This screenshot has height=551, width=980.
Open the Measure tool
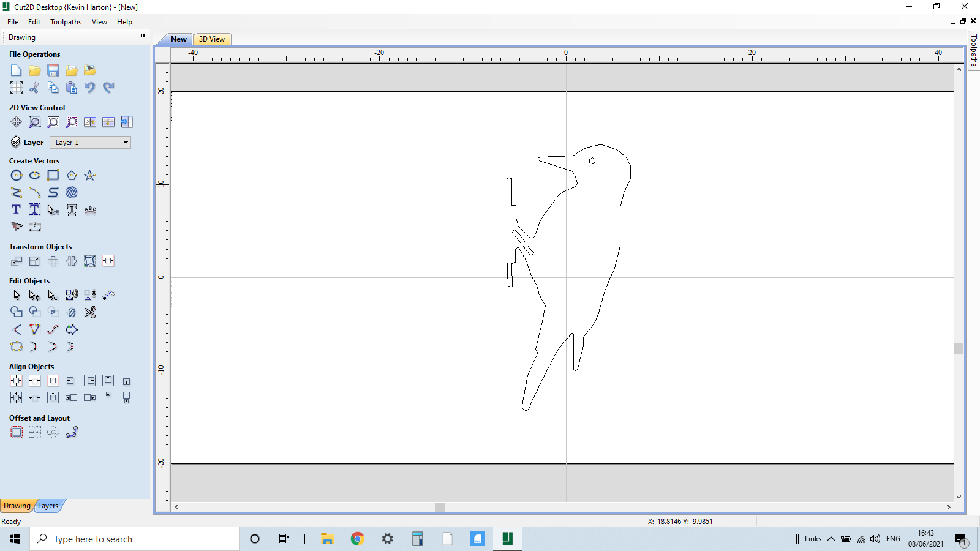click(35, 227)
